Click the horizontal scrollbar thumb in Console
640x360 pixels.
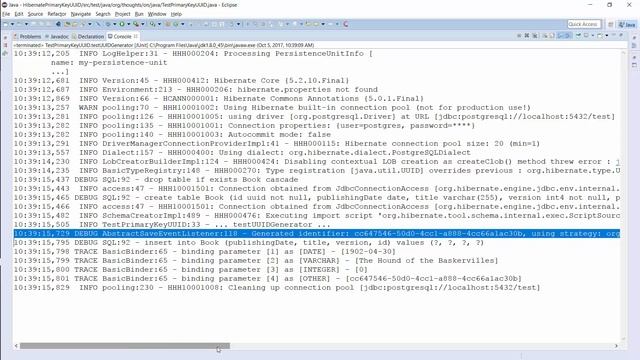coord(125,346)
